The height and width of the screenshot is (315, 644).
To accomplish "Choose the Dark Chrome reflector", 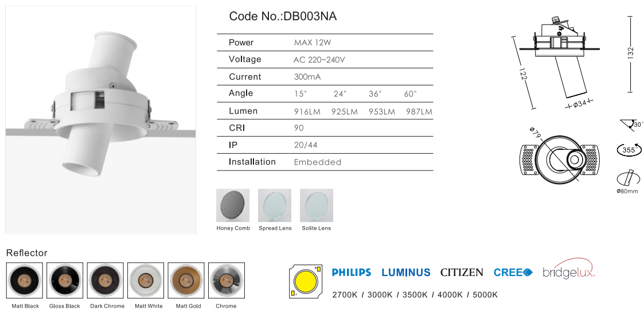I will 106,281.
